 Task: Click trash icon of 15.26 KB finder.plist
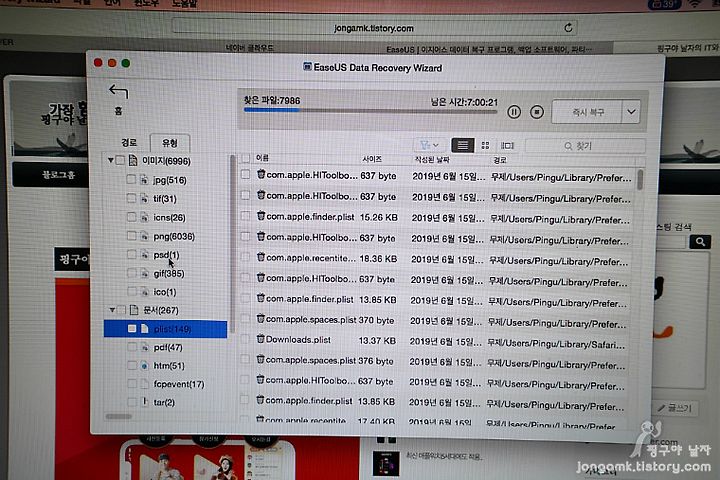click(261, 216)
